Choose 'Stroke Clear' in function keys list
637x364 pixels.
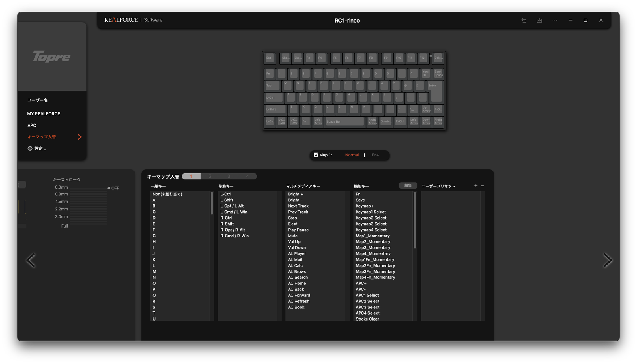367,319
